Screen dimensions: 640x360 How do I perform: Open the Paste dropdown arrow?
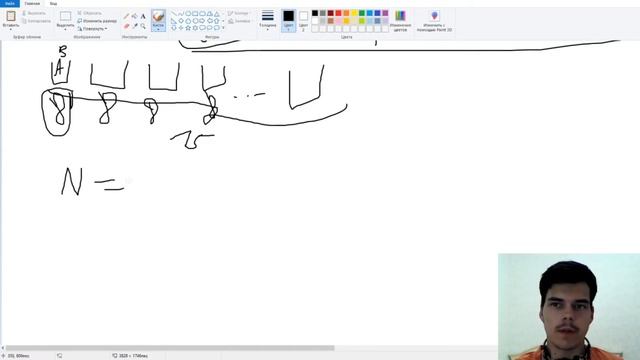pos(11,28)
